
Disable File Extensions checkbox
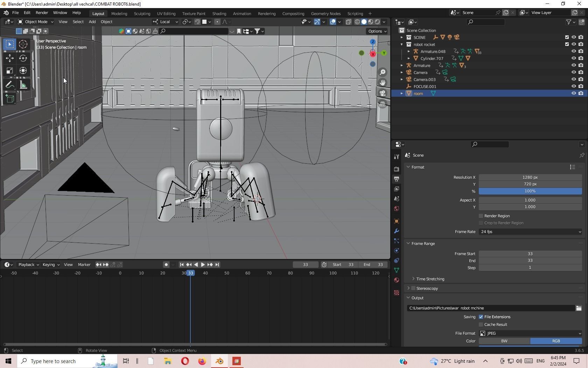481,317
